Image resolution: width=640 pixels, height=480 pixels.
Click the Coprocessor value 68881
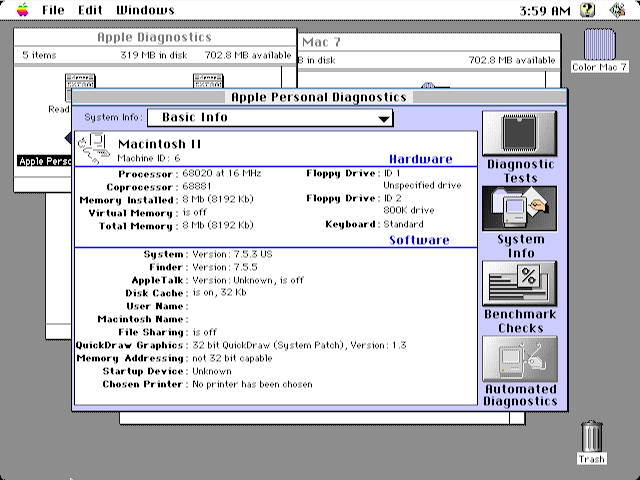point(197,186)
